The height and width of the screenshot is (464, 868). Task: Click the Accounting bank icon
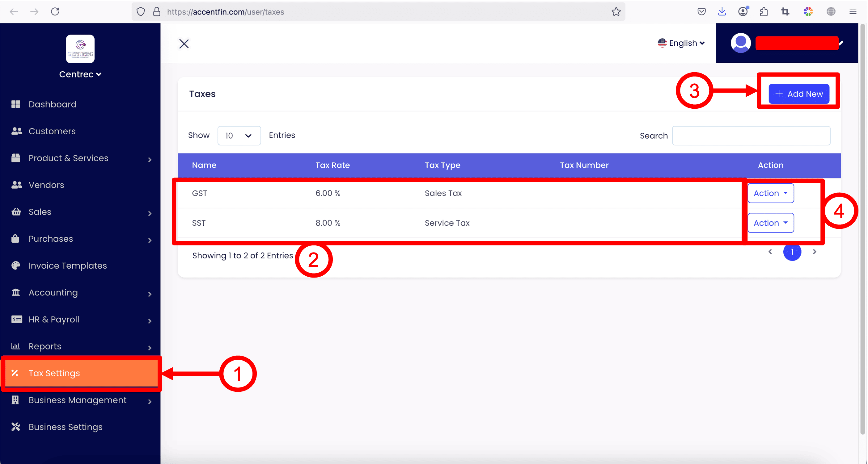pyautogui.click(x=16, y=293)
